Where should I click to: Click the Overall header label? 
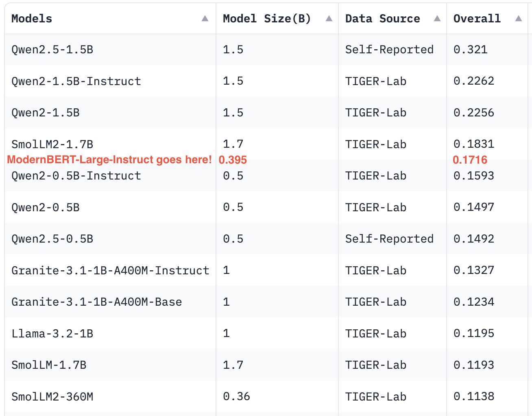[477, 19]
